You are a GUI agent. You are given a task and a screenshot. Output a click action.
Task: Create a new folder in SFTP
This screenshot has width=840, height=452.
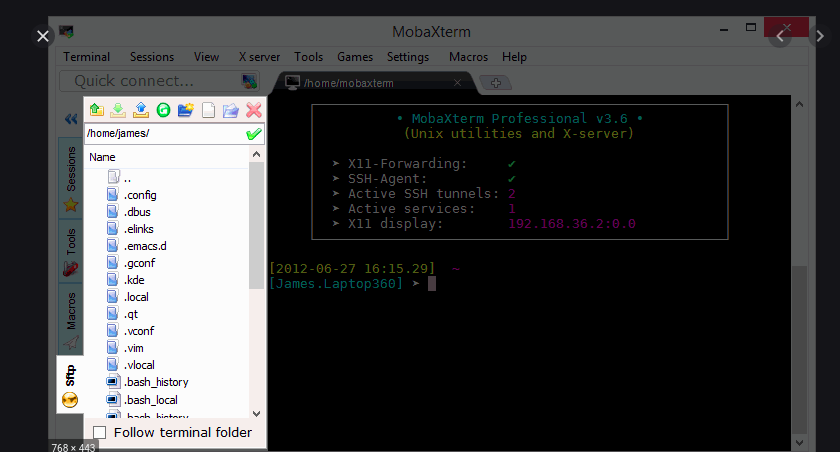[186, 110]
